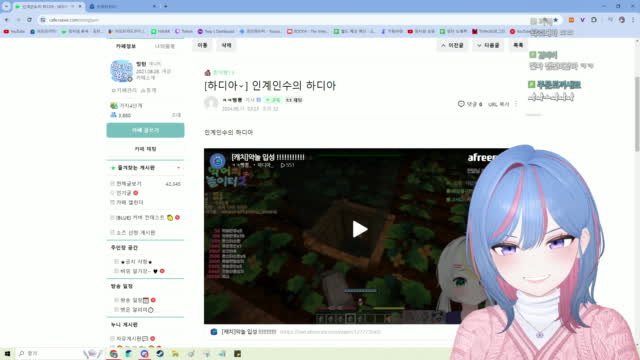Play the embedded Afreeca video
This screenshot has width=640, height=360.
click(360, 229)
